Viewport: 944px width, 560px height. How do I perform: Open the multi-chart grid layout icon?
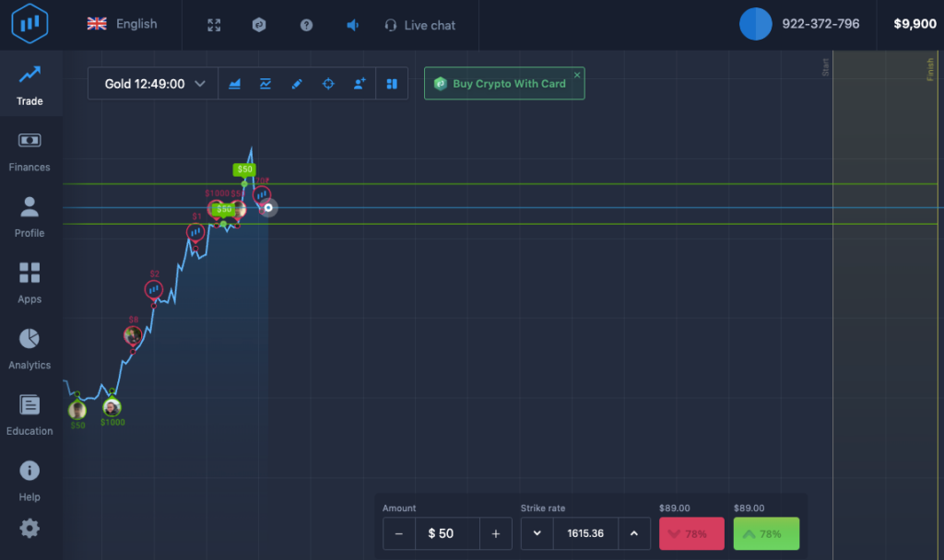coord(391,83)
